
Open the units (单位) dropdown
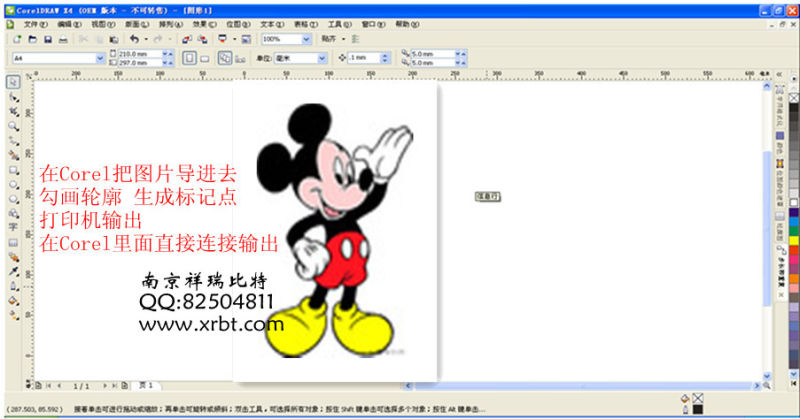click(322, 58)
